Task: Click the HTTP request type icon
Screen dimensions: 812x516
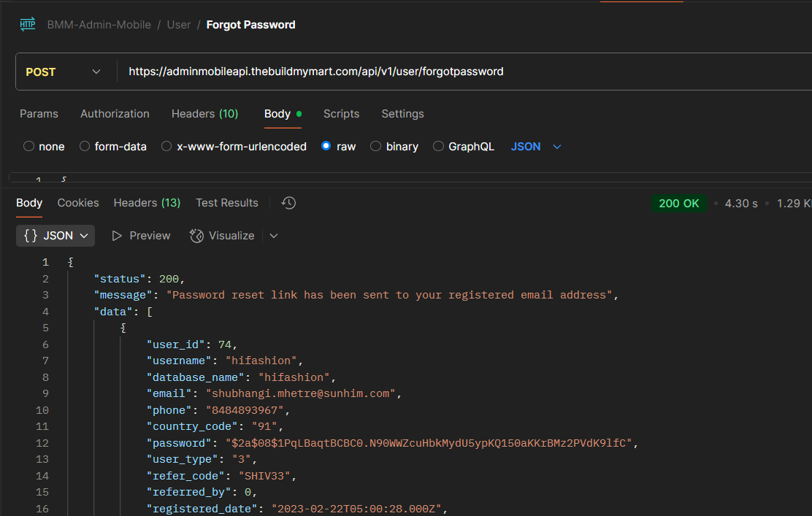Action: pos(28,24)
